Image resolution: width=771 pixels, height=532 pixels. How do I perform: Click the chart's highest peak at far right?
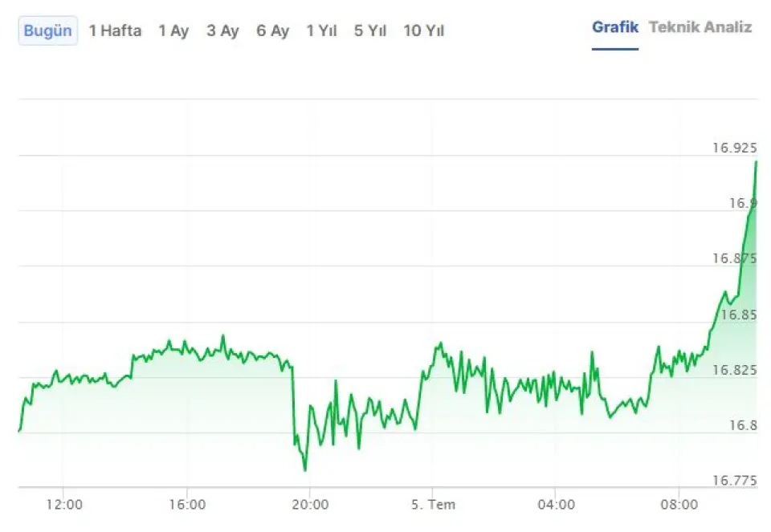coord(756,161)
